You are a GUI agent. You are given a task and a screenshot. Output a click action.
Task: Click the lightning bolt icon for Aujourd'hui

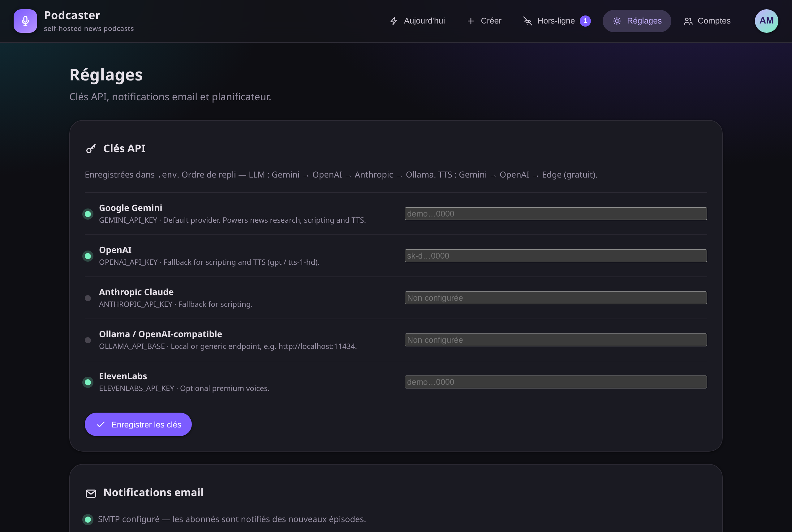coord(394,21)
